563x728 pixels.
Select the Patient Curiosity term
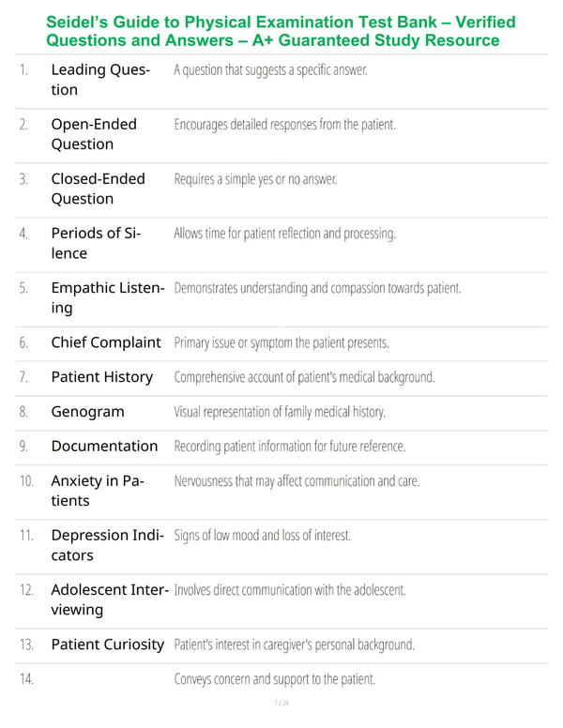(107, 645)
